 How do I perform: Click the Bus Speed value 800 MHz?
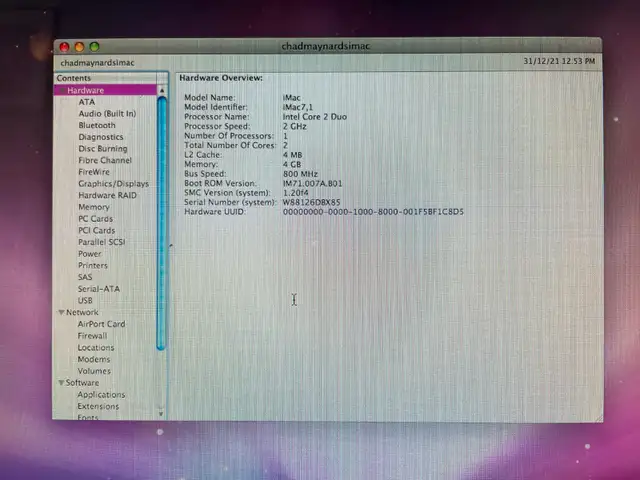(300, 174)
